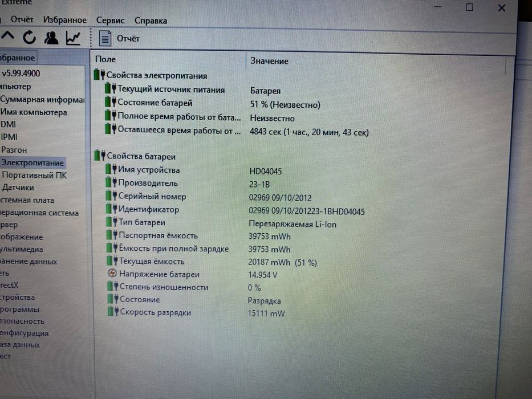Select Портативный ПК tree item
Viewport: 532px width, 399px height.
[35, 175]
